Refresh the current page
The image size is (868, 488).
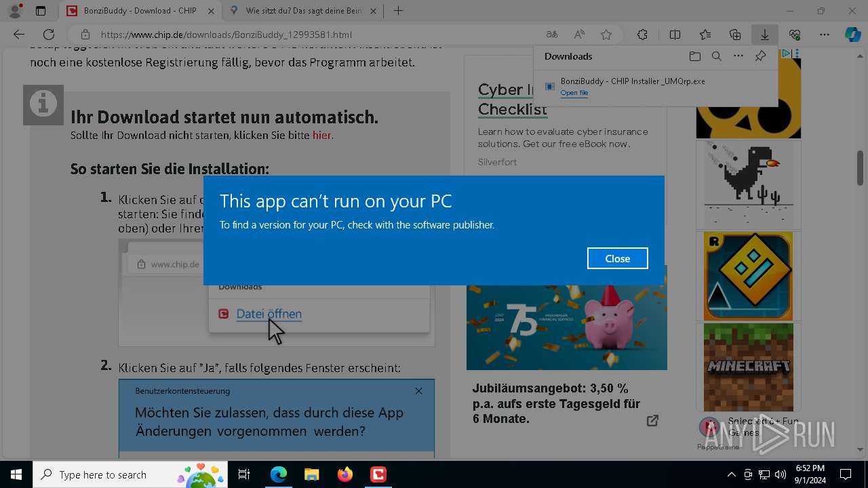pos(49,35)
